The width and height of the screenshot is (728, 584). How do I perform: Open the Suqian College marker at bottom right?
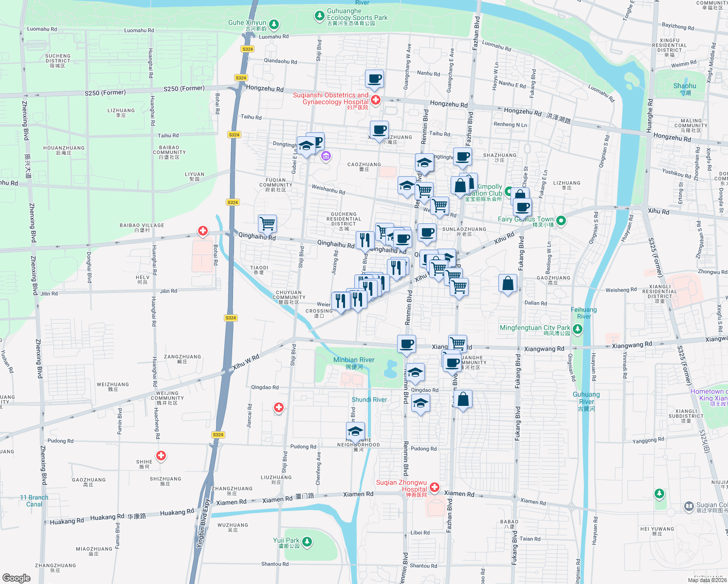point(689,507)
